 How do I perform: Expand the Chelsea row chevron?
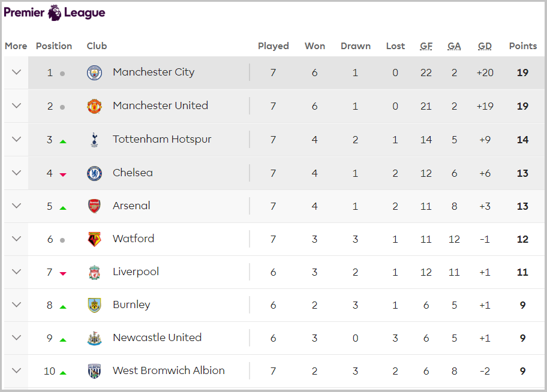(x=16, y=173)
